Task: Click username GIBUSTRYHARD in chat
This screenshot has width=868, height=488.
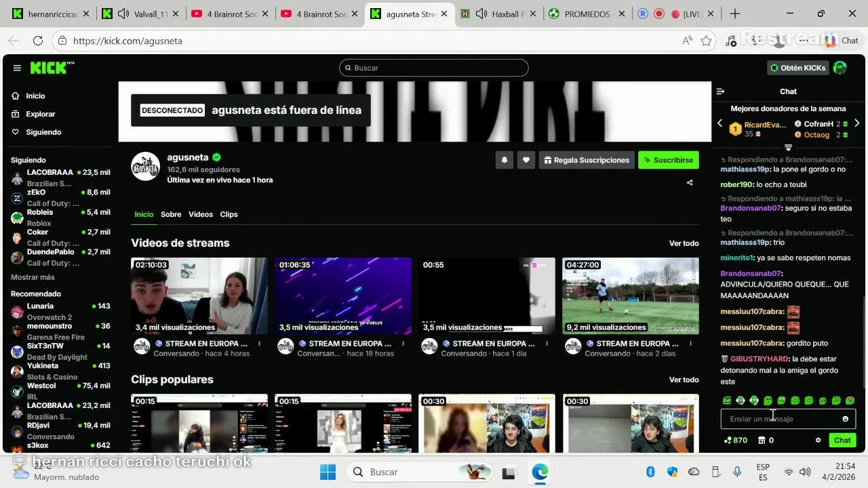Action: 760,359
